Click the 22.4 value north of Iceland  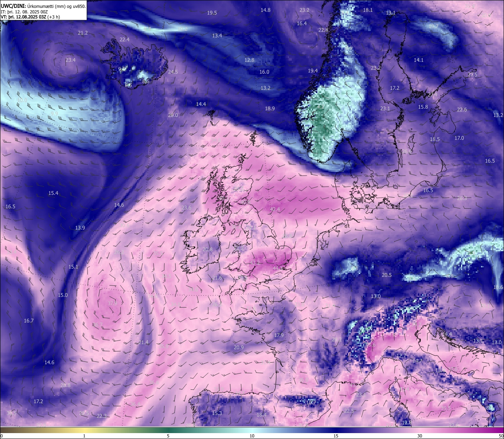coord(124,40)
